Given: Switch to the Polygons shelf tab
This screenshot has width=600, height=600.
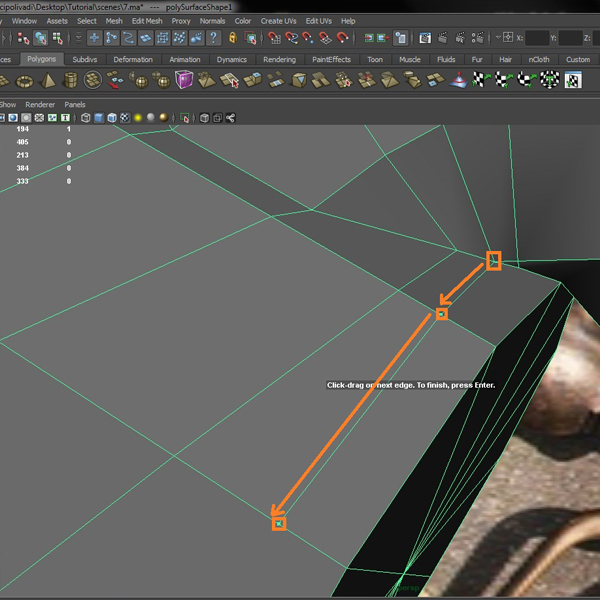Looking at the screenshot, I should pos(41,59).
